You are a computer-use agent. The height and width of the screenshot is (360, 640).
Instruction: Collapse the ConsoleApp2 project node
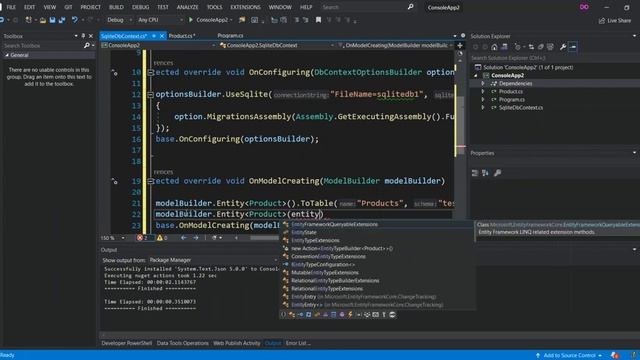[476, 76]
